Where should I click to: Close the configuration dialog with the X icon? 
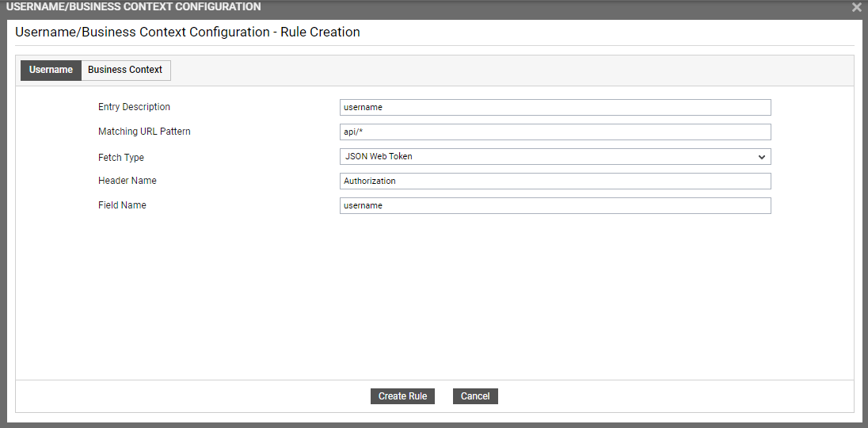[x=856, y=7]
